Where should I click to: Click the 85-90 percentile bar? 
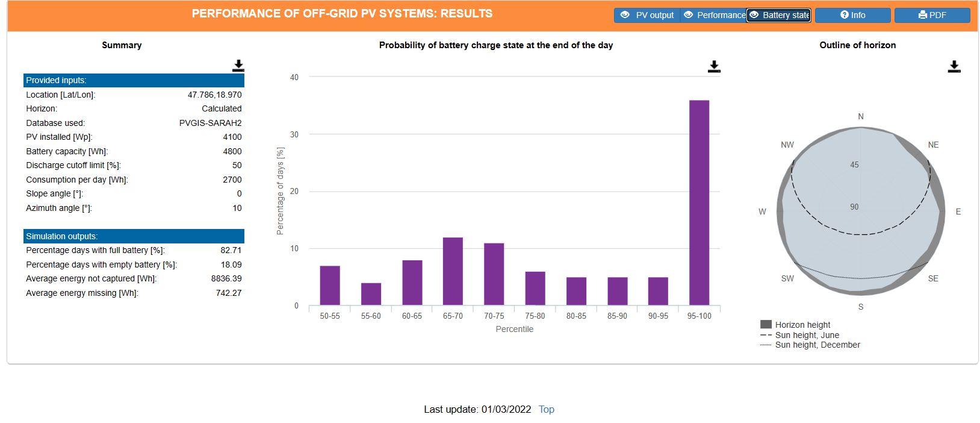pos(617,291)
